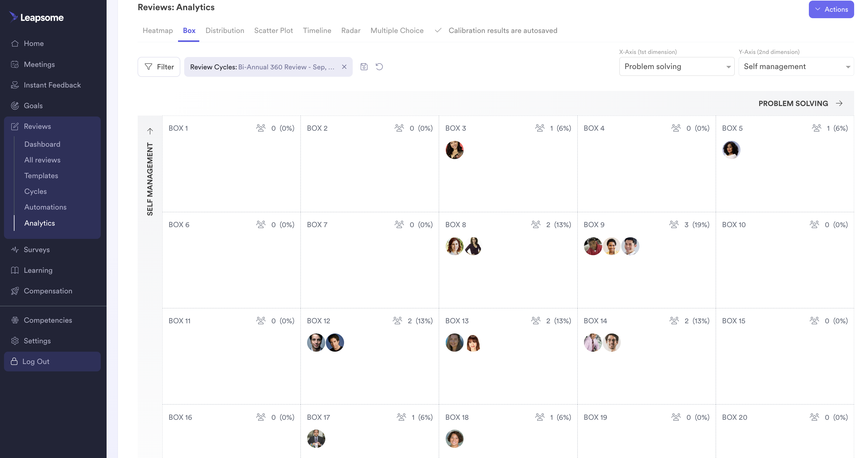Click the Log Out button

tap(52, 361)
